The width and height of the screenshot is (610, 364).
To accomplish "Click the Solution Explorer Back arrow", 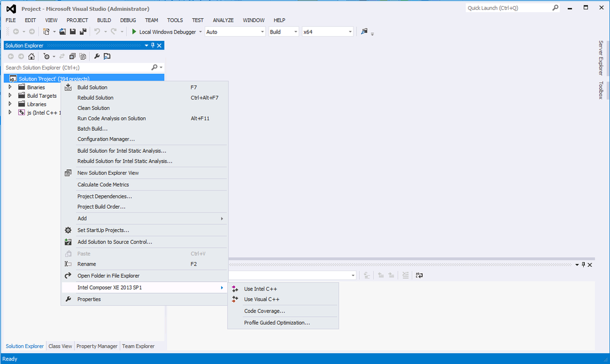I will coord(11,56).
